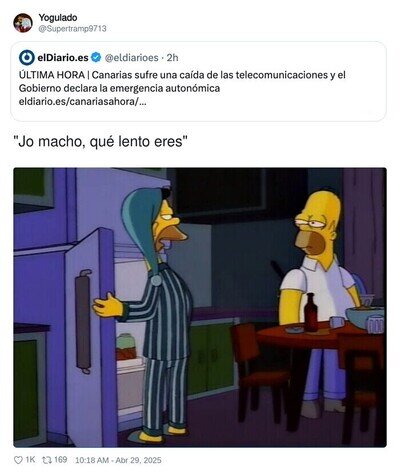
Task: Open the @Supertramp9713 handle
Action: click(x=72, y=29)
